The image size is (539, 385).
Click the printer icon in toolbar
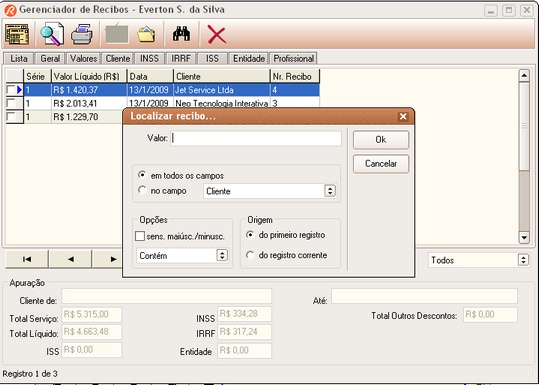82,34
